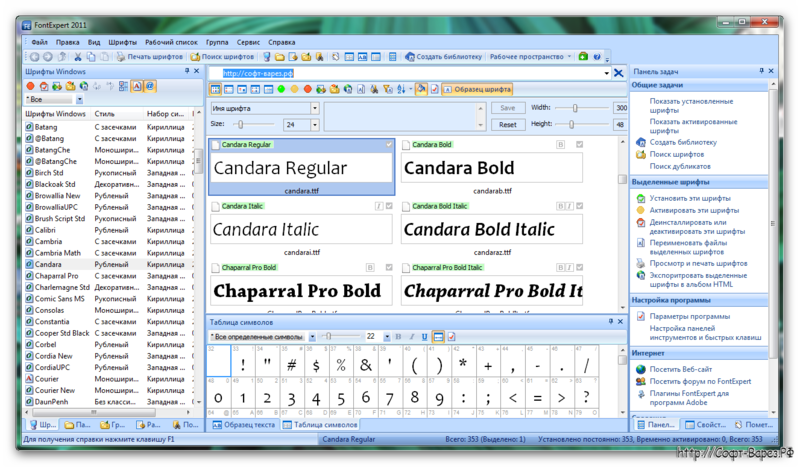This screenshot has height=467, width=800.
Task: Tick the checkbox on Candara Bold Italic preview
Action: tap(580, 206)
